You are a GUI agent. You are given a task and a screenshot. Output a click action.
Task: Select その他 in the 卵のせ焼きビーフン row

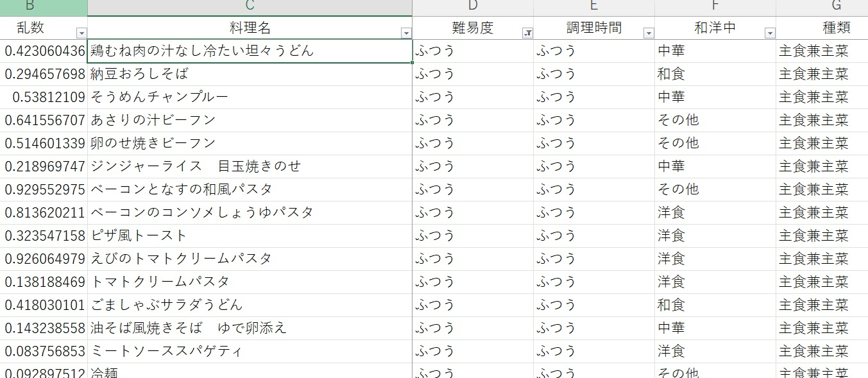tap(715, 144)
